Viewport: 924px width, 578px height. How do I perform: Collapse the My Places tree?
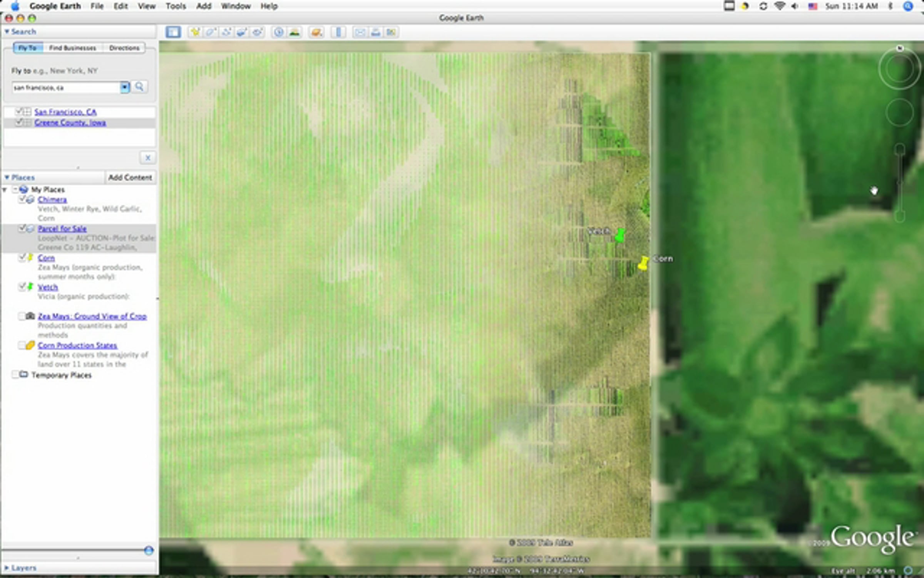[5, 190]
